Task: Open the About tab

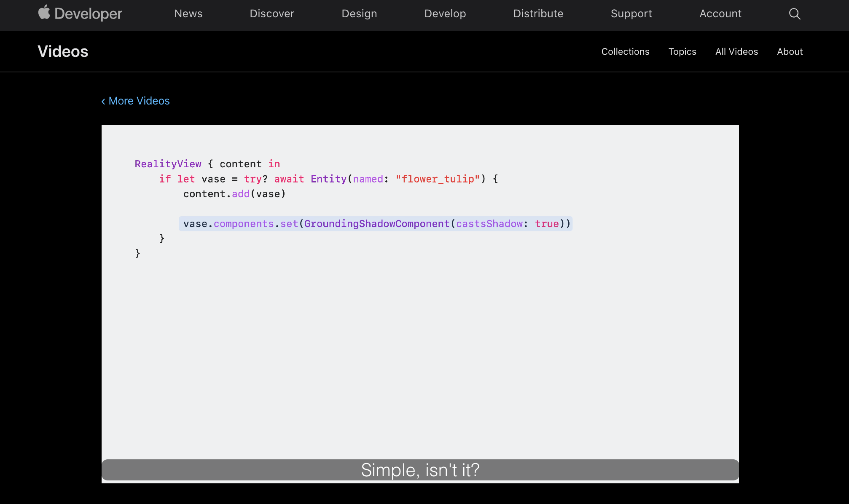Action: click(790, 51)
